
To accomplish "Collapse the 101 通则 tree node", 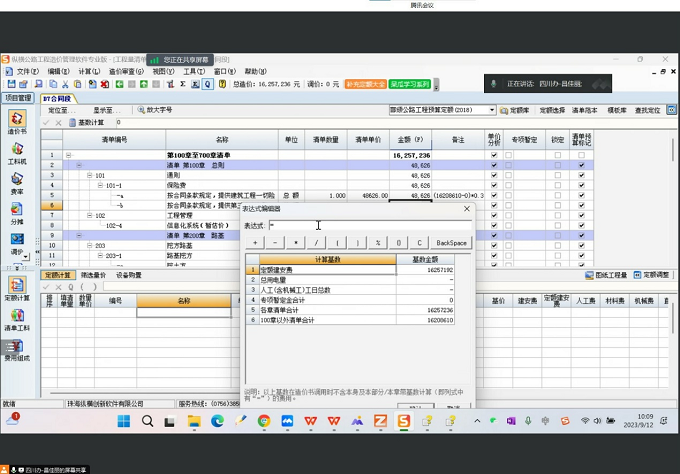I will 89,175.
